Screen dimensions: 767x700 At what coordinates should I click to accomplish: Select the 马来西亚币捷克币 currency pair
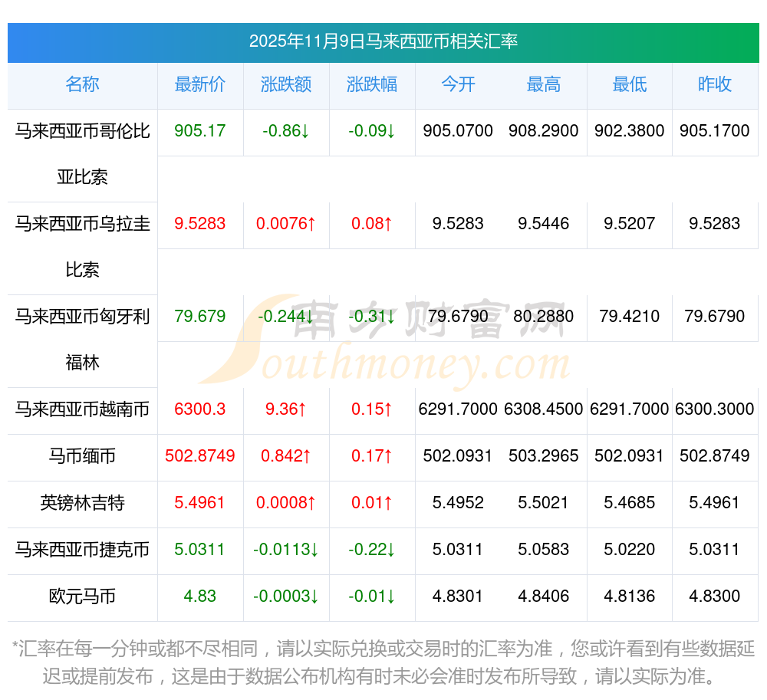click(x=82, y=550)
